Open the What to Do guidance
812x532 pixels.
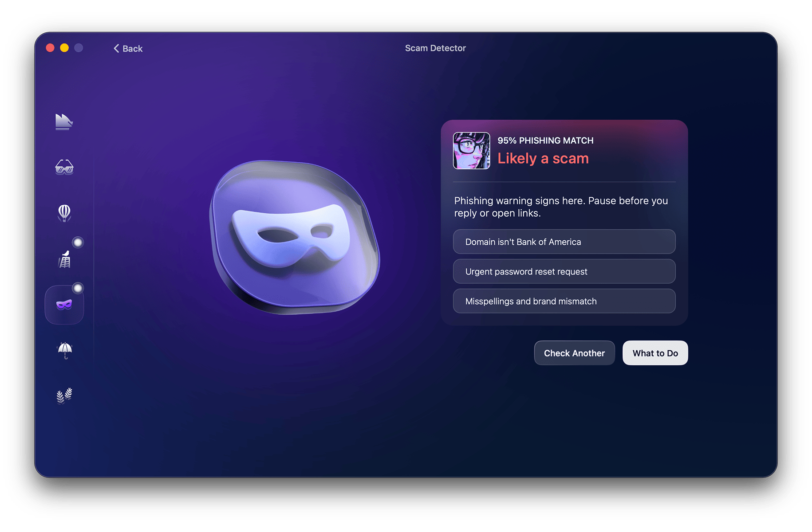click(x=655, y=353)
